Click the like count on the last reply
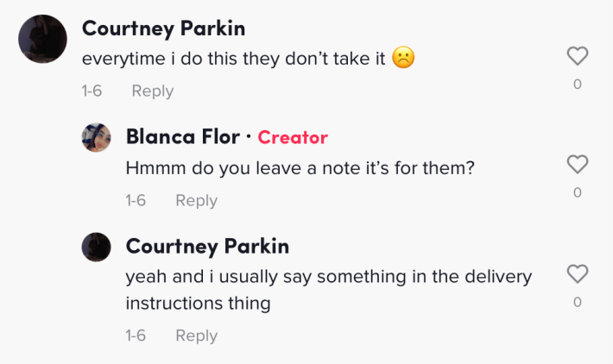613x364 pixels. click(x=577, y=302)
